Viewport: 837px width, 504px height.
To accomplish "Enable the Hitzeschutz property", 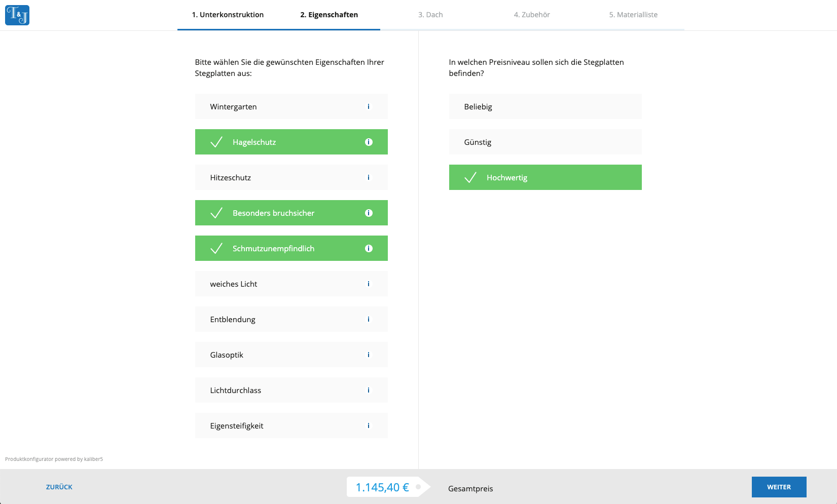I will point(292,177).
